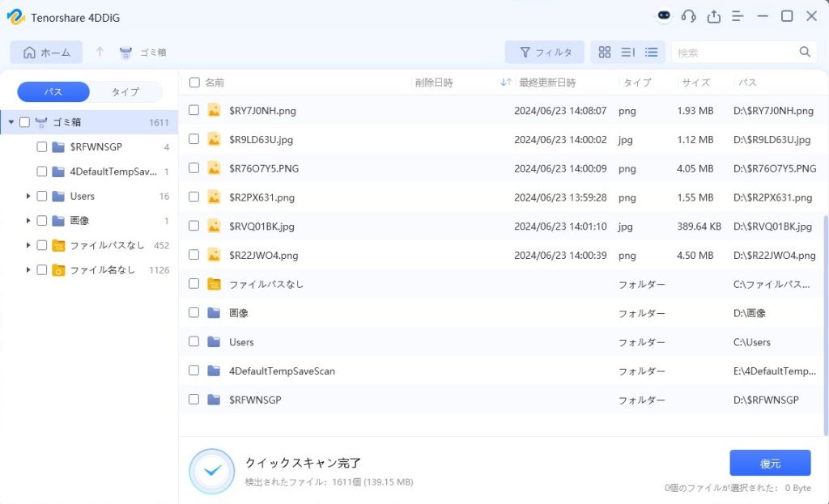Expand the Users node in tree

click(28, 197)
